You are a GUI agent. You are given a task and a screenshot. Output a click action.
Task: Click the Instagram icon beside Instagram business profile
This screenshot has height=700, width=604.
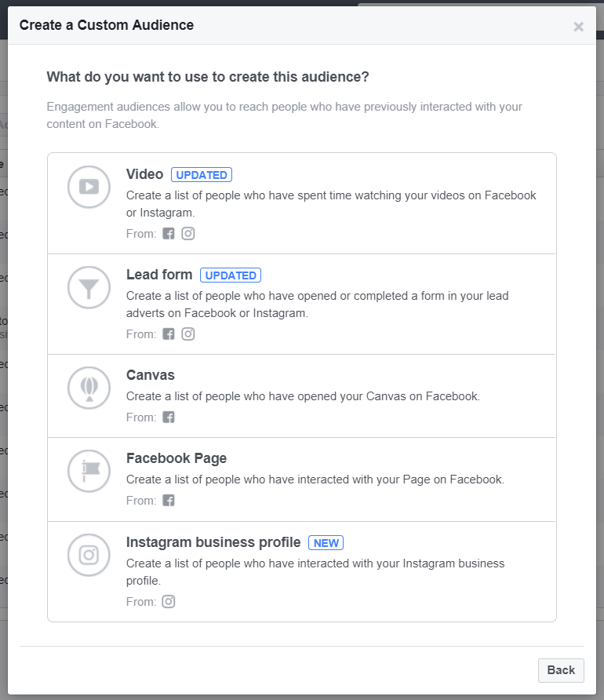(168, 601)
